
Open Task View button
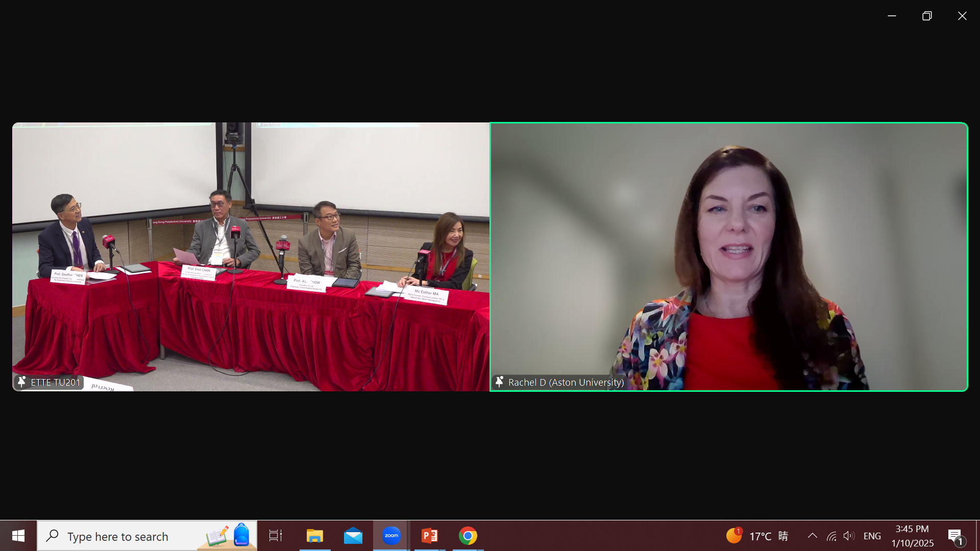coord(276,536)
